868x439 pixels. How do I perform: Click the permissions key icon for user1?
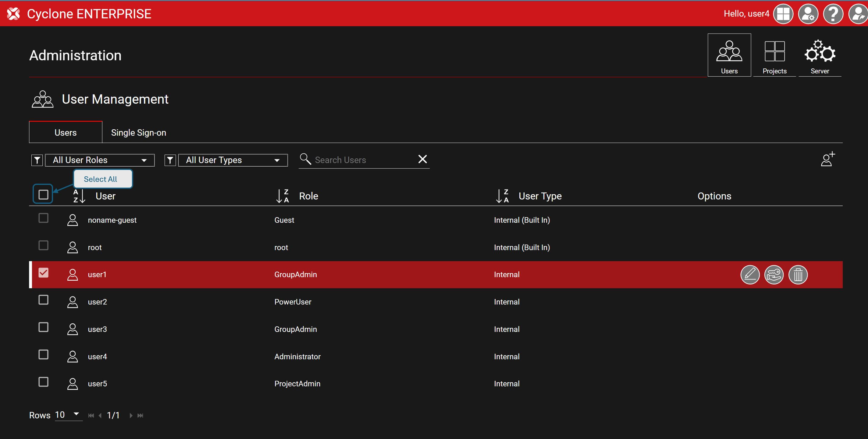coord(774,275)
